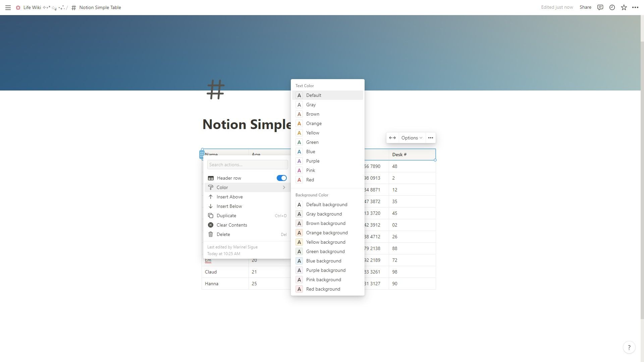Click the Insert Below icon
Viewport: 644px width, 362px height.
(211, 206)
